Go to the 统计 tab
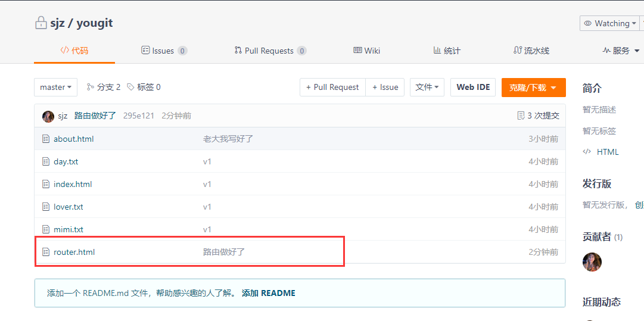644x321 pixels. 447,51
